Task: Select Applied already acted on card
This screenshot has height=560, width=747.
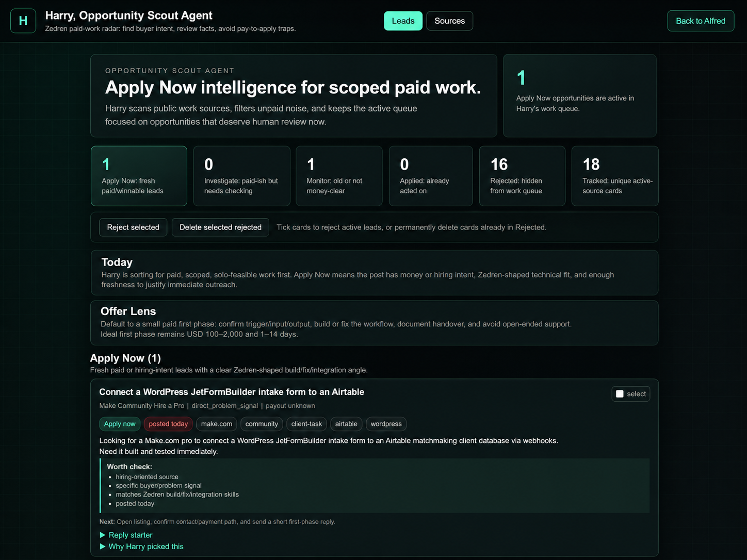Action: click(x=431, y=176)
